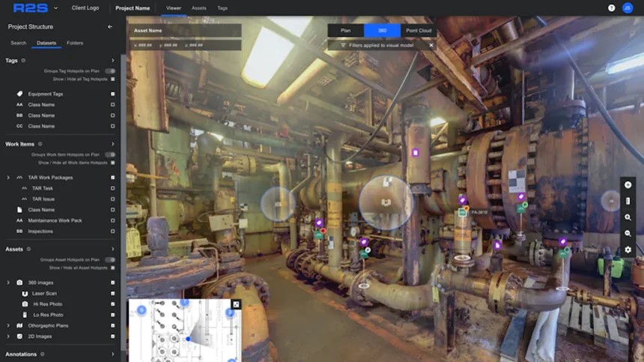Screen dimensions: 644x362
Task: Click the help question mark icon
Action: 612,8
